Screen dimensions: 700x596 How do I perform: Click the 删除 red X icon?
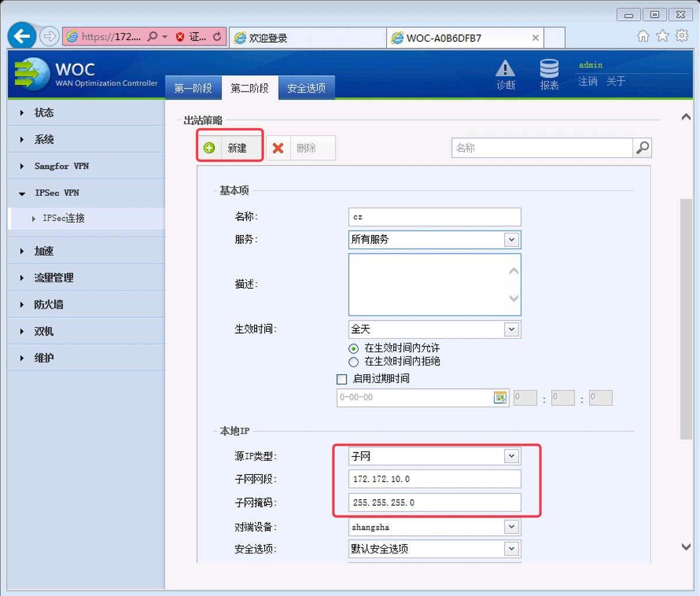point(278,148)
